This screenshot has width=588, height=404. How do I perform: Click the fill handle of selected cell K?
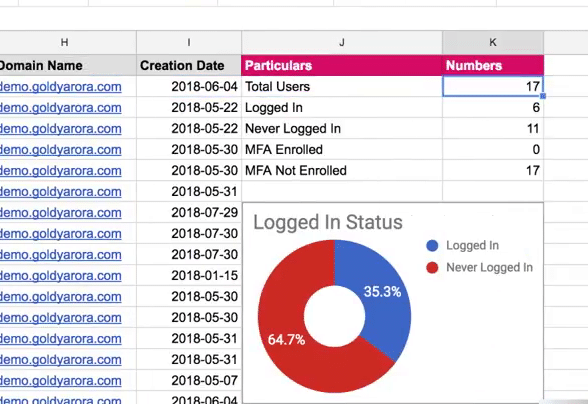(x=543, y=96)
